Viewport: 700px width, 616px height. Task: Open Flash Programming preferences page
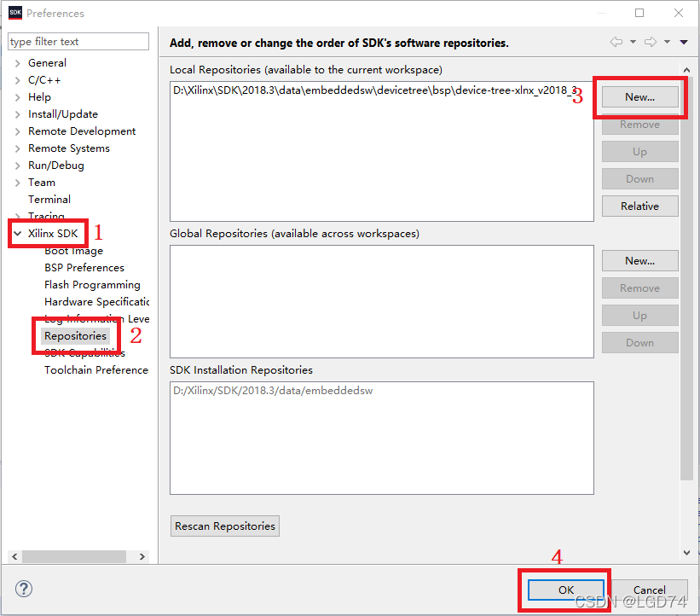tap(92, 285)
